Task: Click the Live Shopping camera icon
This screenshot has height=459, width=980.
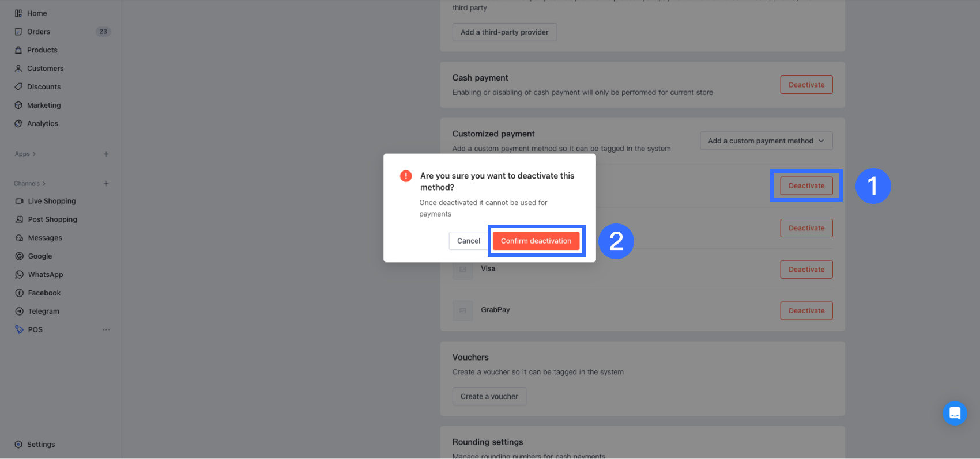Action: tap(19, 201)
